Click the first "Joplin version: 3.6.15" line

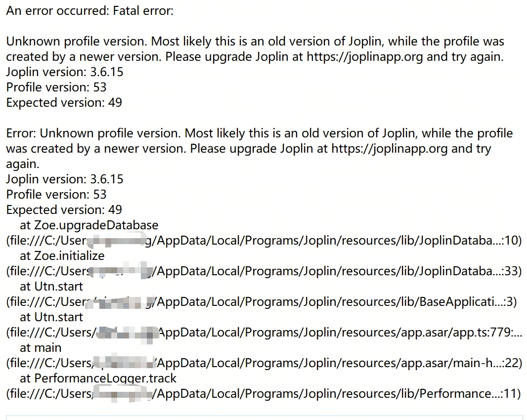tap(65, 72)
